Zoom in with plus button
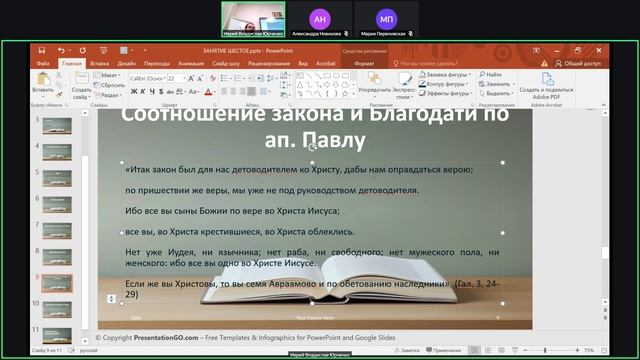 tap(577, 350)
